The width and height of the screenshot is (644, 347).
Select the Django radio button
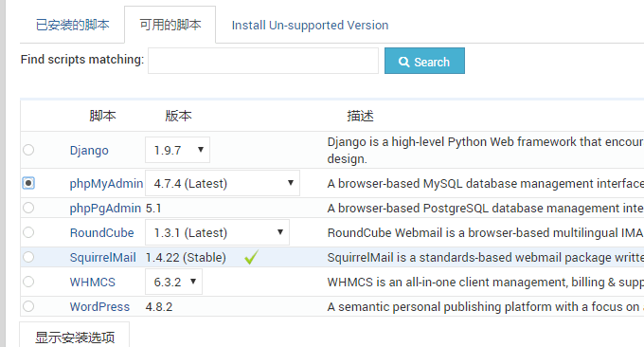[28, 150]
